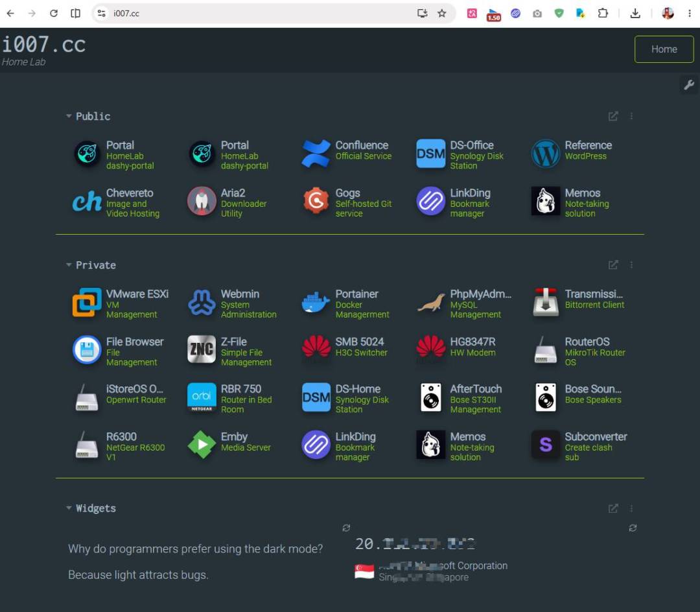This screenshot has width=700, height=612.
Task: Click the Memos icon in Public section
Action: pos(546,202)
